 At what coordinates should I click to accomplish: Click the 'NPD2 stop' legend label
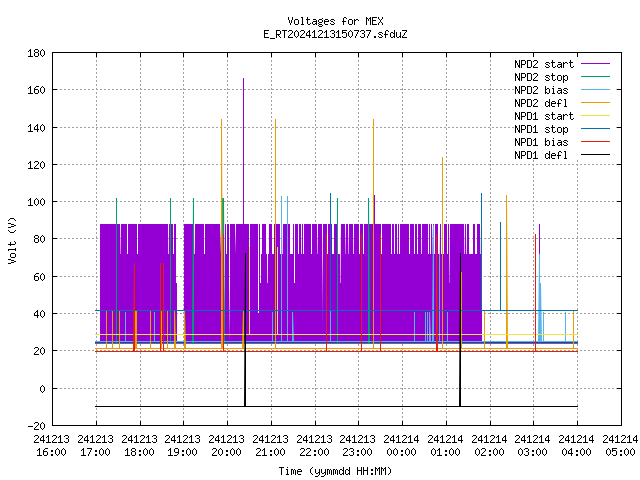pos(541,77)
